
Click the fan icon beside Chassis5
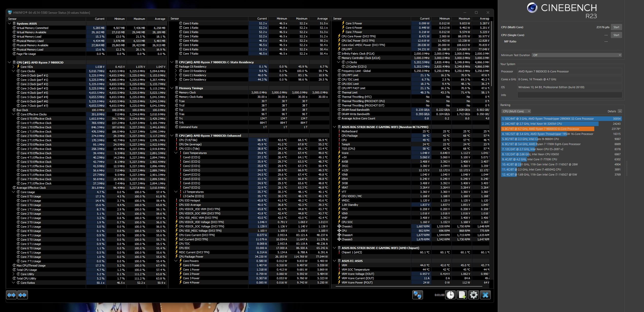click(339, 239)
